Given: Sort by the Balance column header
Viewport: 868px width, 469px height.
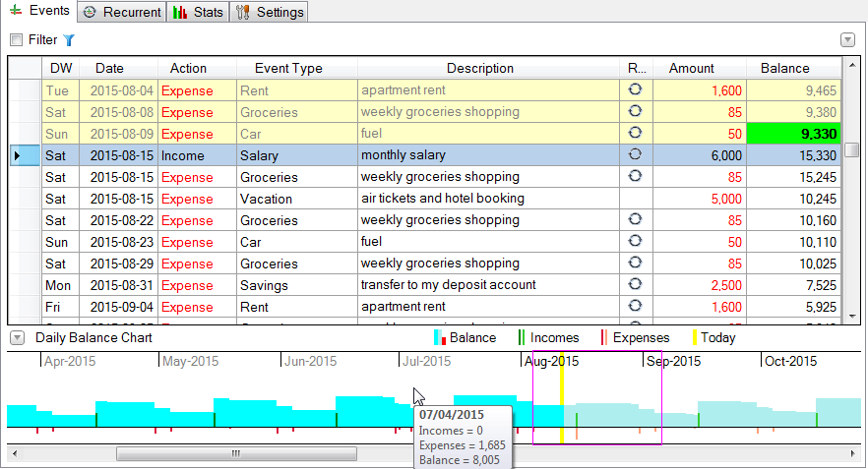Looking at the screenshot, I should click(793, 68).
